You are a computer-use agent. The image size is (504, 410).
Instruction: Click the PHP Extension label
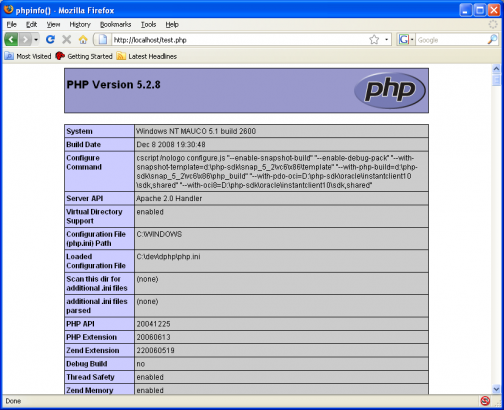(91, 337)
